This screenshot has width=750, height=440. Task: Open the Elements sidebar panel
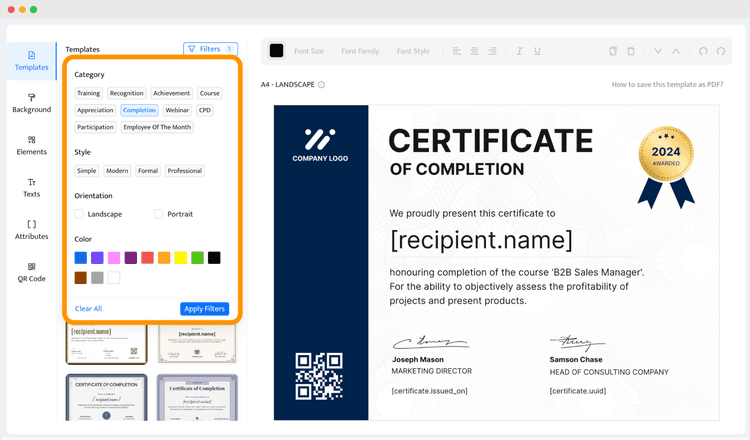tap(32, 145)
